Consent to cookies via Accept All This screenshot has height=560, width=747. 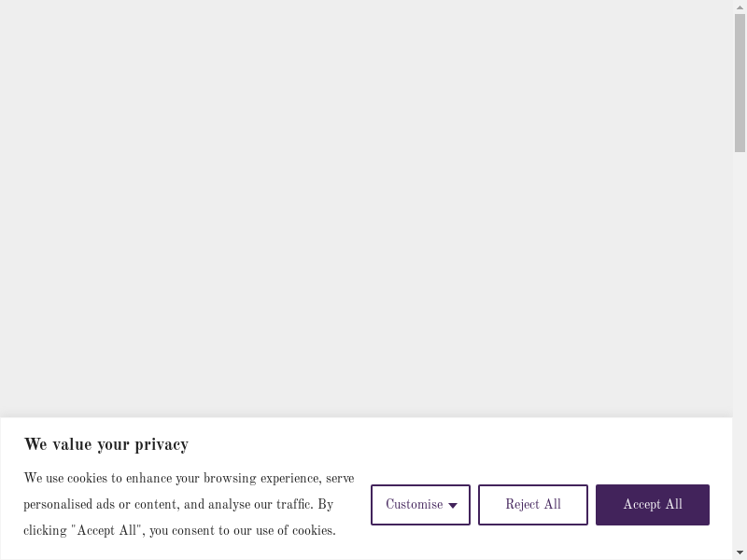tap(652, 505)
